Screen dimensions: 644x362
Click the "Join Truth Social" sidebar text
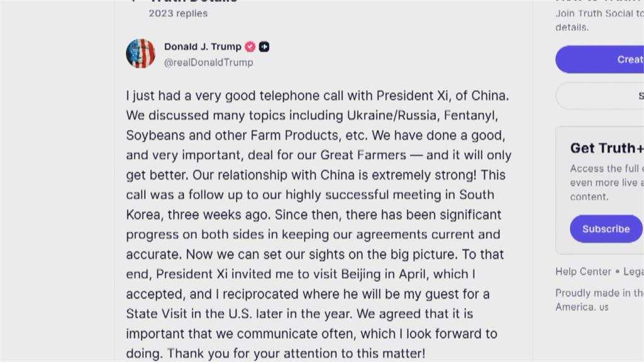coord(599,13)
